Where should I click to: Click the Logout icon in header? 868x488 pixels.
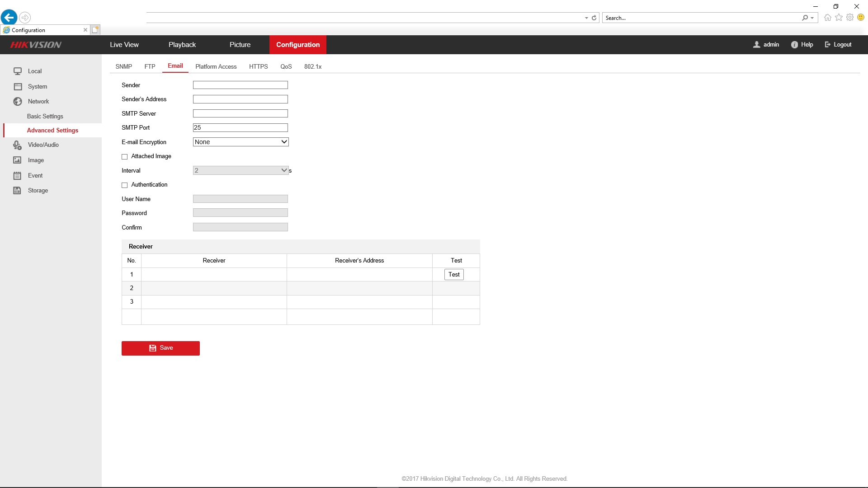(x=828, y=45)
